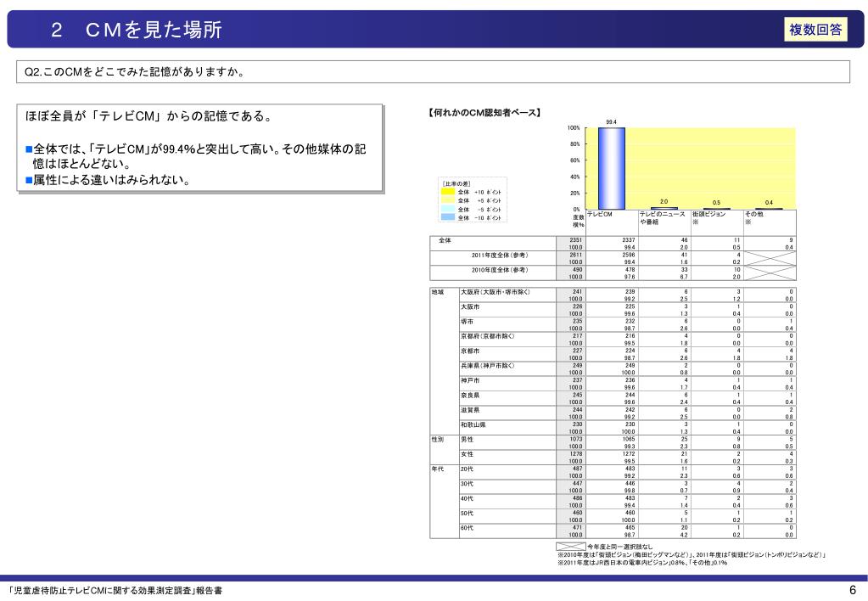Click the '全体 +5 ポイント' pale yellow legend swatch
Viewport: 868px width, 601px height.
click(448, 200)
